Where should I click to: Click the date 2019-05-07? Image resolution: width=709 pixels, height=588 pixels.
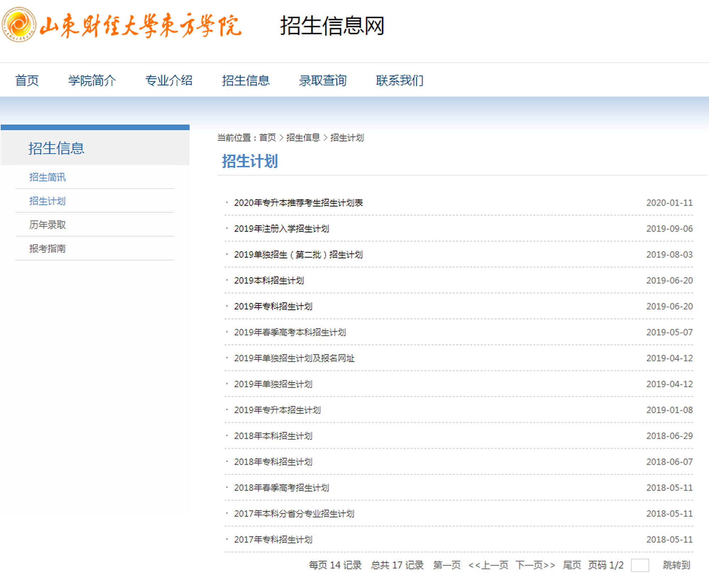pyautogui.click(x=669, y=332)
